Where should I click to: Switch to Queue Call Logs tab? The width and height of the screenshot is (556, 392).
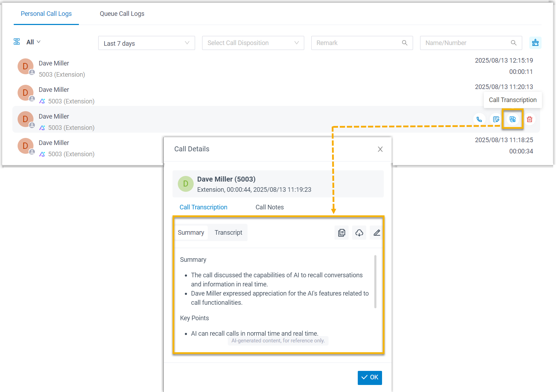point(122,14)
